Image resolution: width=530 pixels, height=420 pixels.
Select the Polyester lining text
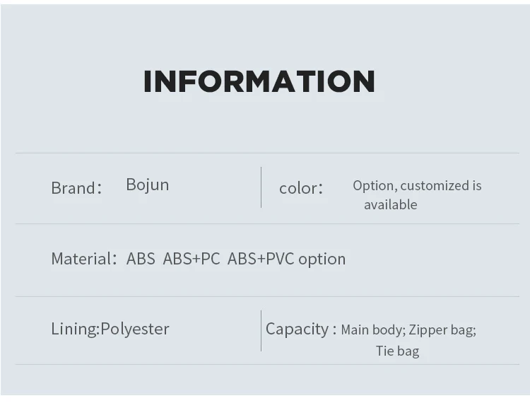[x=135, y=329]
